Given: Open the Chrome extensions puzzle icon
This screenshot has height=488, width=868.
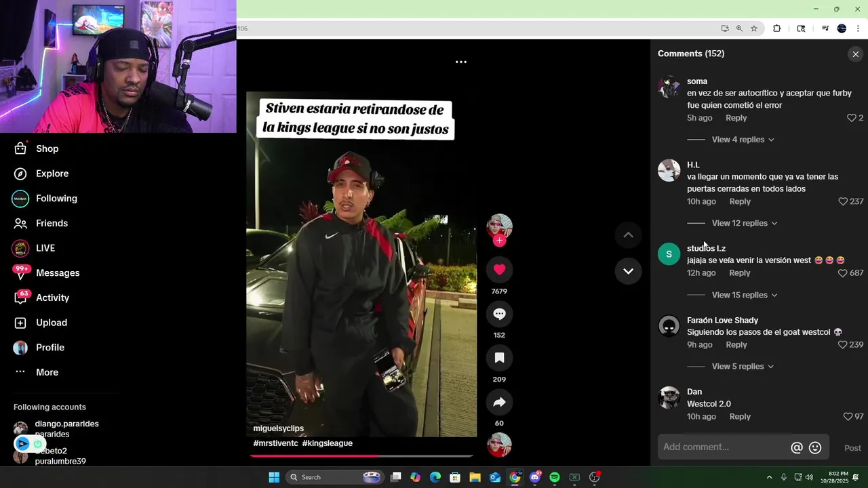Looking at the screenshot, I should [x=777, y=28].
